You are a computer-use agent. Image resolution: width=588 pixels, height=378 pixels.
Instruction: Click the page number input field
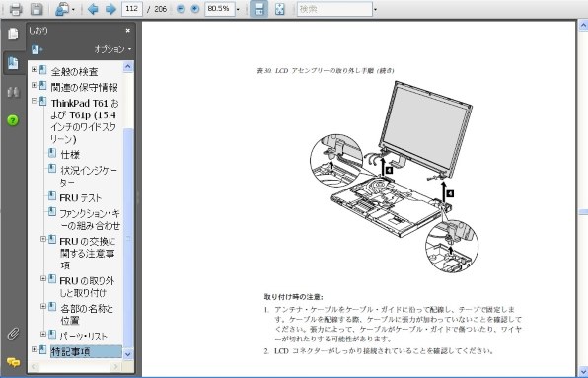point(132,9)
